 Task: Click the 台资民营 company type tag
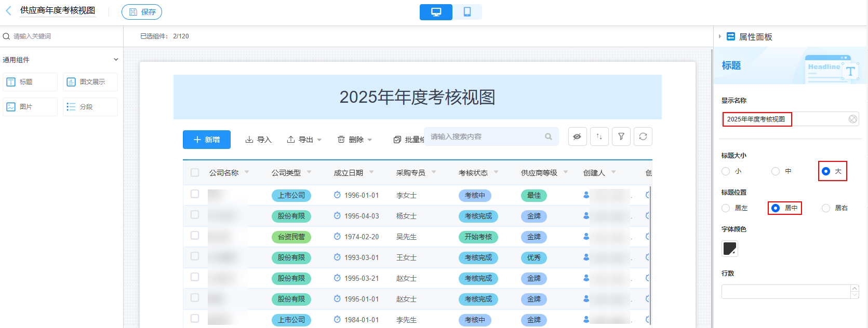tap(291, 237)
